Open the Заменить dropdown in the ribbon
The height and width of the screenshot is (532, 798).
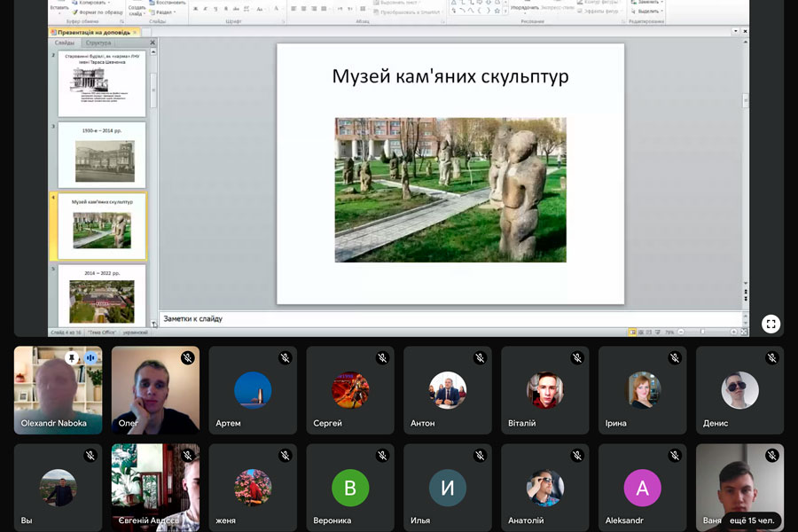click(648, 3)
